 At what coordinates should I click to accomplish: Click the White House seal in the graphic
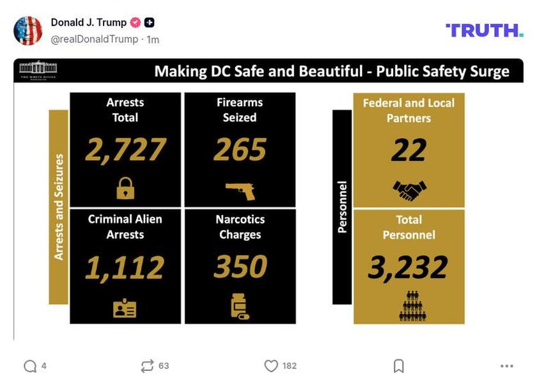click(38, 70)
